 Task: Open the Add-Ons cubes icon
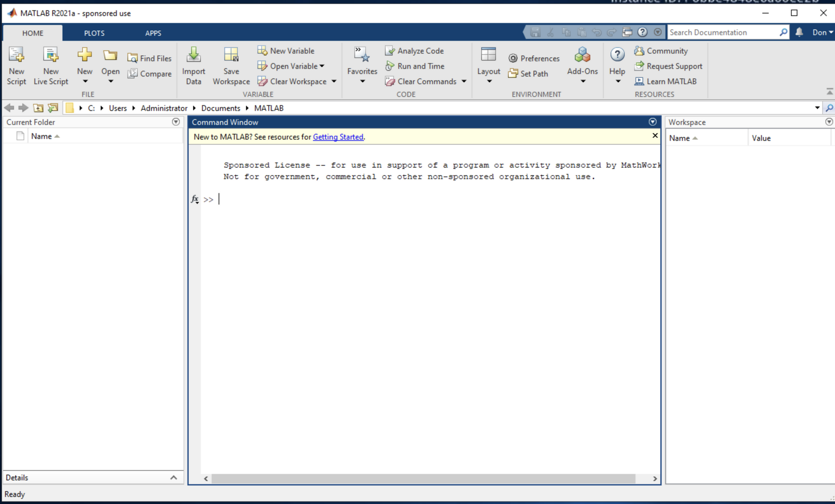pyautogui.click(x=582, y=55)
